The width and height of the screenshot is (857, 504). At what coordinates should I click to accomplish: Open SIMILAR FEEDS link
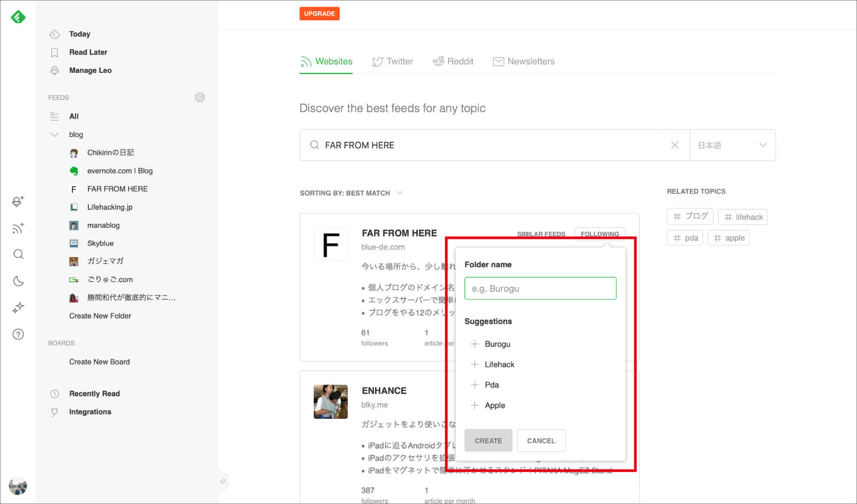pyautogui.click(x=541, y=234)
